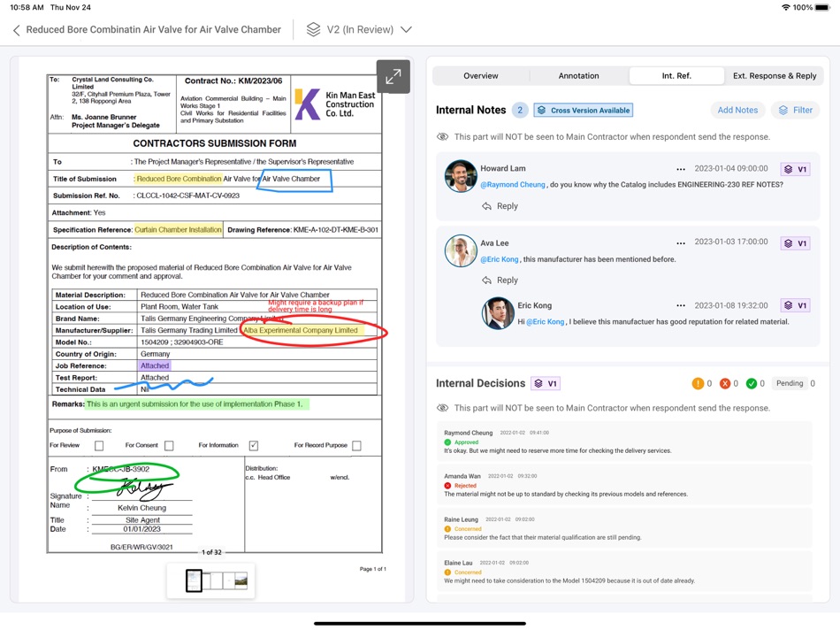Reply to Ava Lee's note
Screen dimensions: 840x630
[x=500, y=280]
